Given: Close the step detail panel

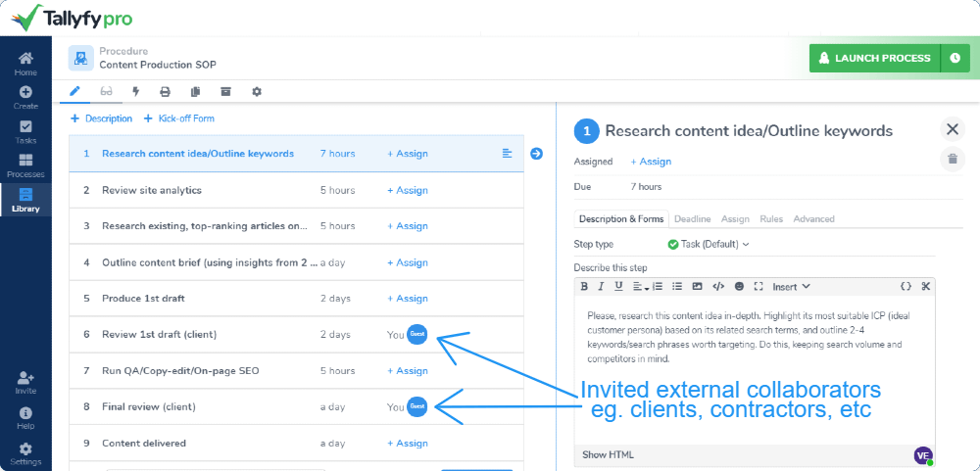Looking at the screenshot, I should tap(953, 129).
